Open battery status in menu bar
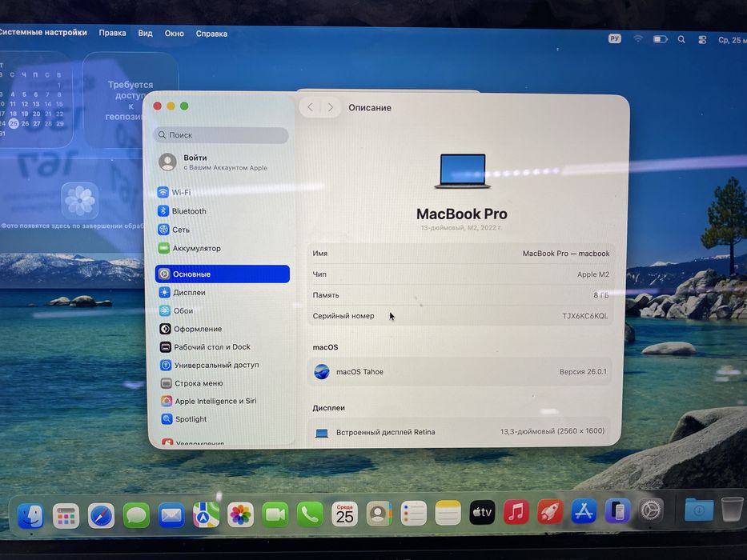The image size is (747, 560). tap(660, 39)
